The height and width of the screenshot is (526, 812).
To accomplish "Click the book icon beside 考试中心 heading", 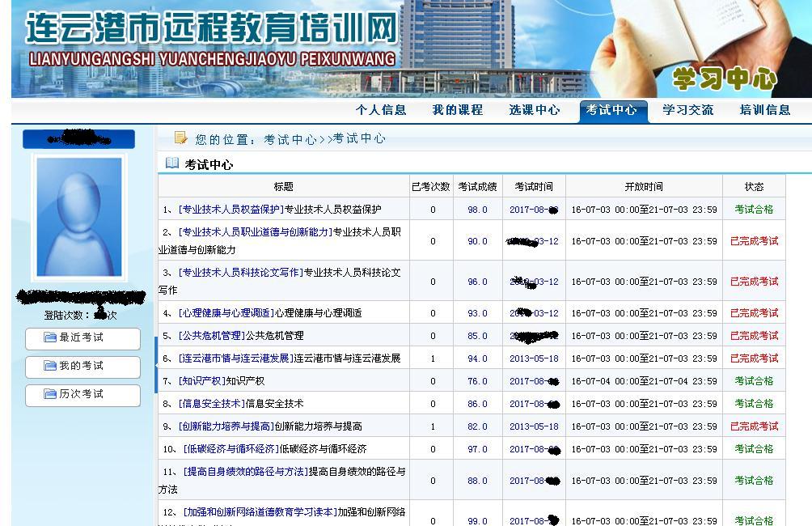I will point(172,163).
